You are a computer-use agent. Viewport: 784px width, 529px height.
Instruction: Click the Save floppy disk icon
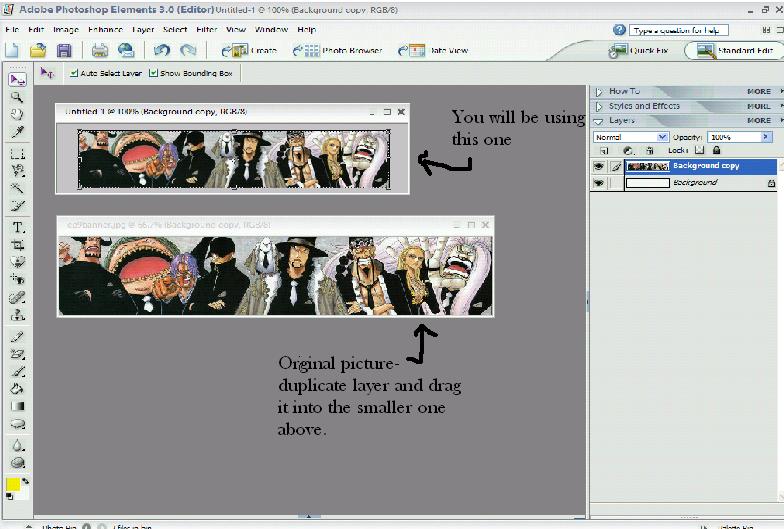(x=64, y=50)
